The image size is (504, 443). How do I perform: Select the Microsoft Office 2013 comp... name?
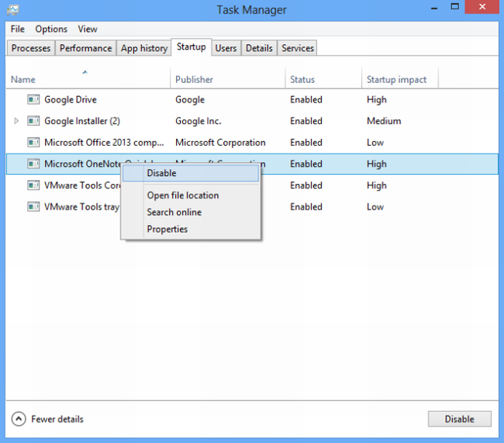[x=104, y=142]
